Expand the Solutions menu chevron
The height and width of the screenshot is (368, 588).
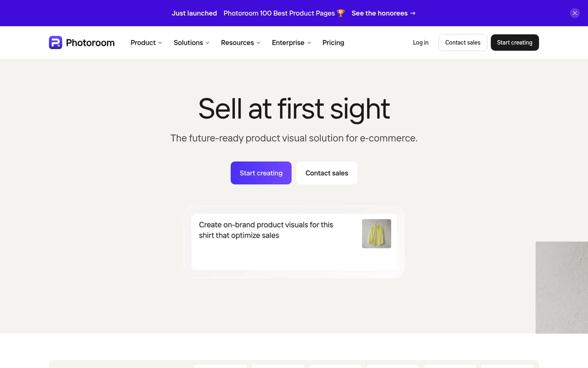click(208, 43)
